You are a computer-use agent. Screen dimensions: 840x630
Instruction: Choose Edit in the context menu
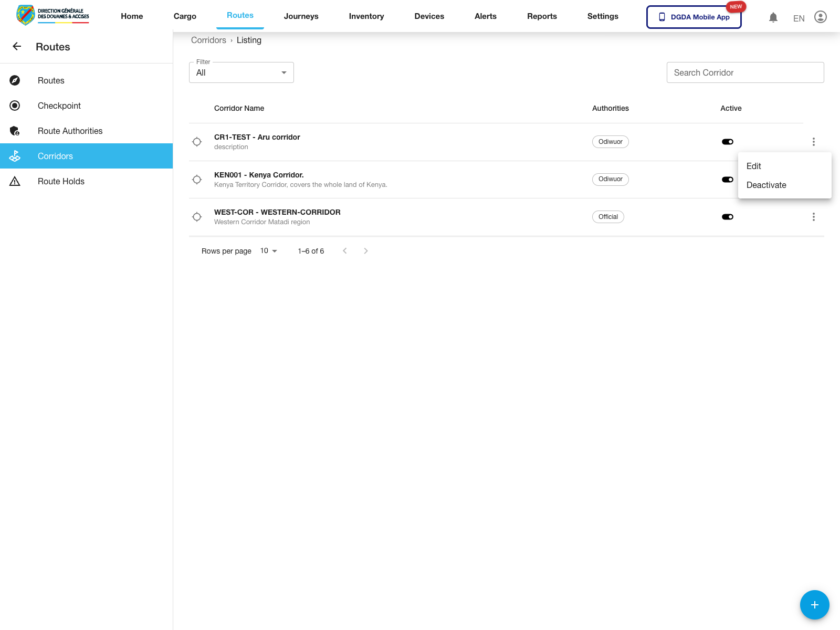point(753,166)
